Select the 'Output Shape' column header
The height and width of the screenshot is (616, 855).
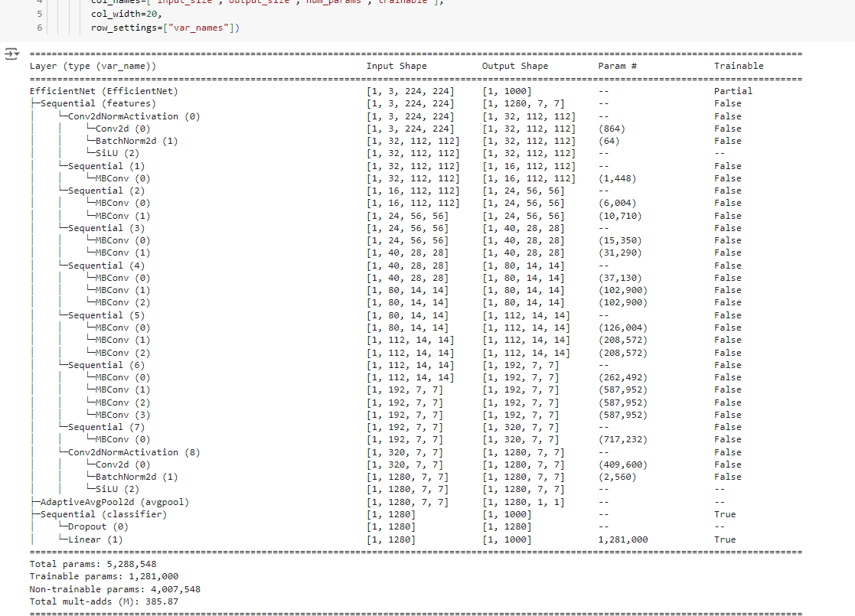pyautogui.click(x=514, y=66)
